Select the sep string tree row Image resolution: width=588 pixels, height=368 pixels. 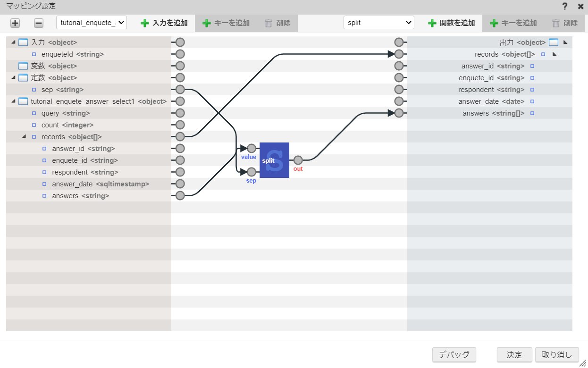[x=89, y=90]
